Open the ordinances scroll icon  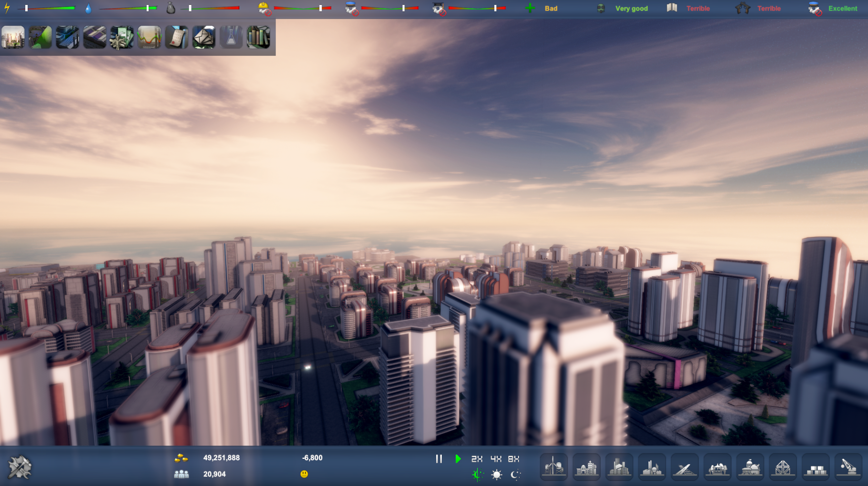pyautogui.click(x=177, y=37)
